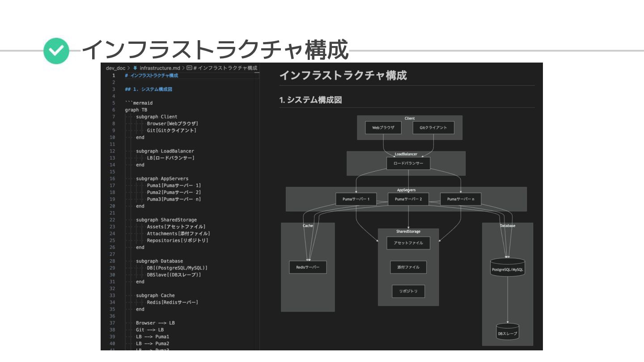
Task: Place cursor on editor line ## 1. システム構成図
Action: pyautogui.click(x=148, y=89)
